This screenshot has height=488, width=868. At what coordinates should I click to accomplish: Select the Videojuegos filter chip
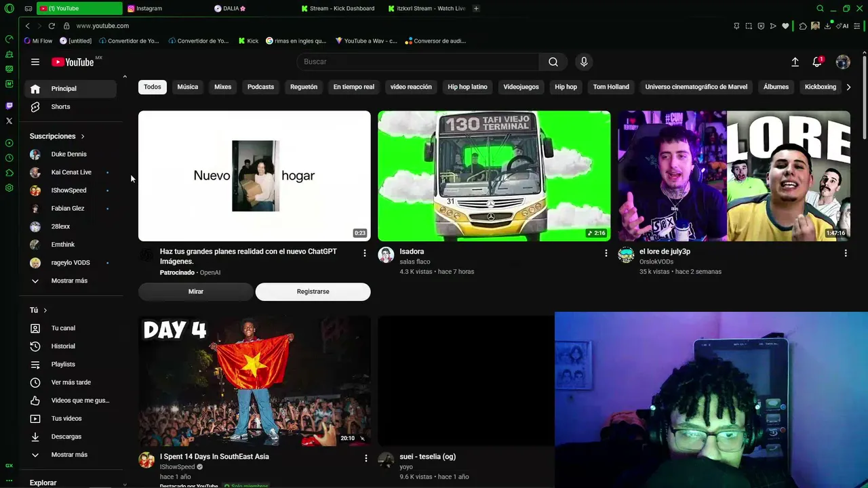tap(521, 87)
